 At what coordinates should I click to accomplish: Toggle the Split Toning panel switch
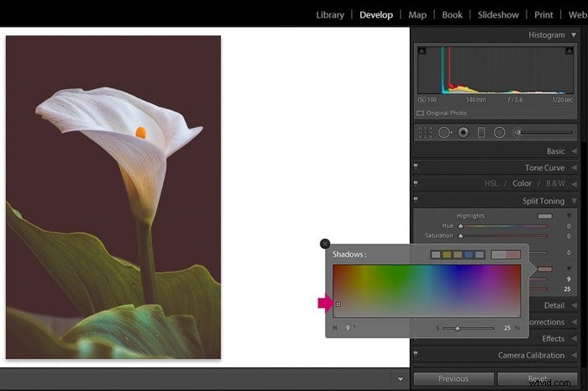416,199
